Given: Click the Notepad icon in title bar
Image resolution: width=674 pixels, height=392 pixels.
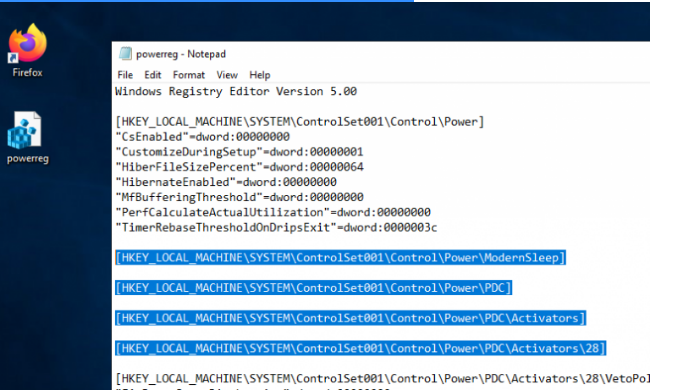Looking at the screenshot, I should (x=125, y=54).
